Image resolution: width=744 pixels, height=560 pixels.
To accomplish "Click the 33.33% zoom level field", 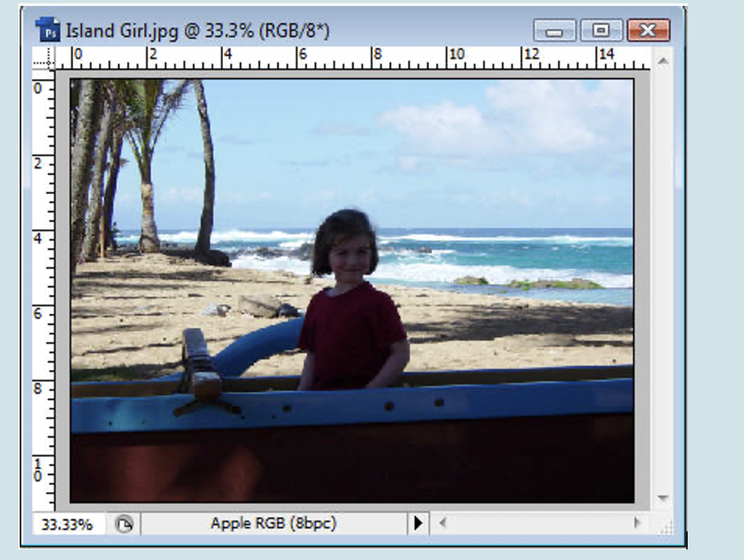I will click(67, 524).
